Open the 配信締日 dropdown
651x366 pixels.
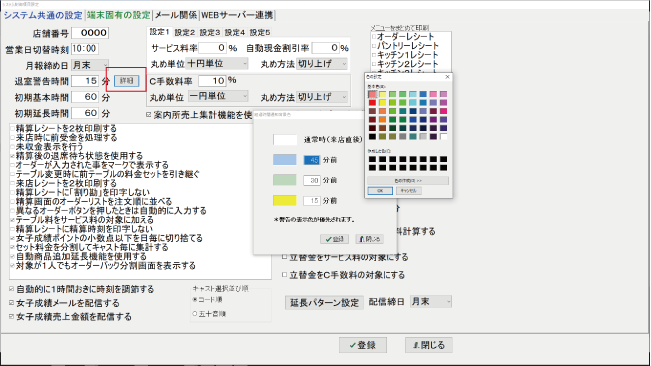pos(431,302)
